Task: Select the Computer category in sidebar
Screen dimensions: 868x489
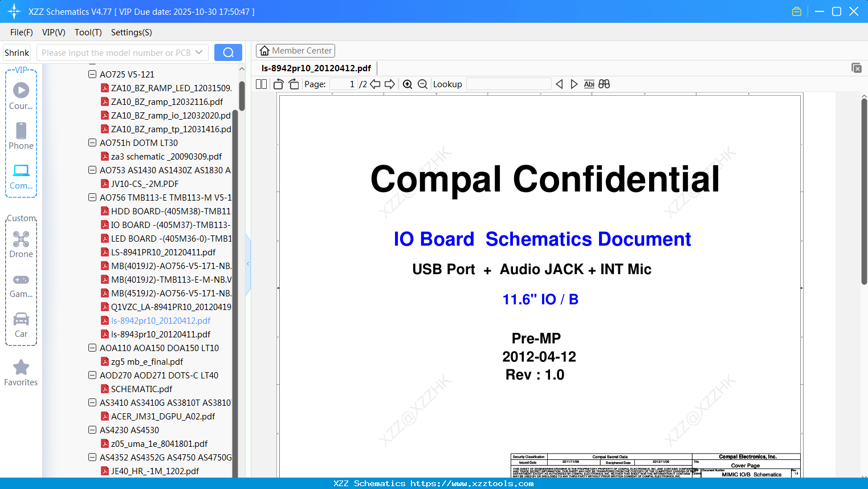Action: pyautogui.click(x=21, y=177)
